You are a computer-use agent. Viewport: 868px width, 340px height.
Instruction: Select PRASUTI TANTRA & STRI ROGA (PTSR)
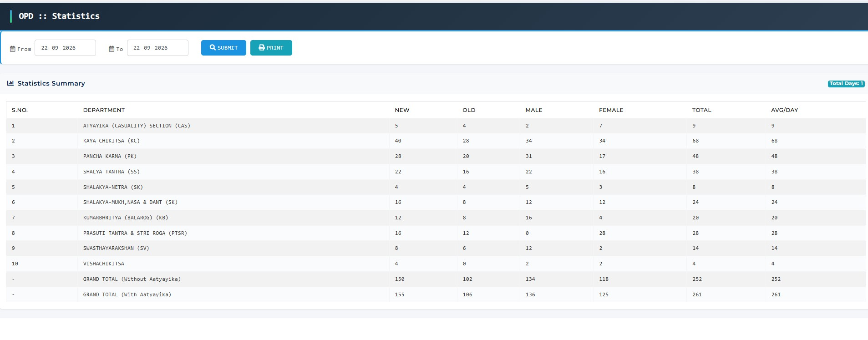(135, 233)
